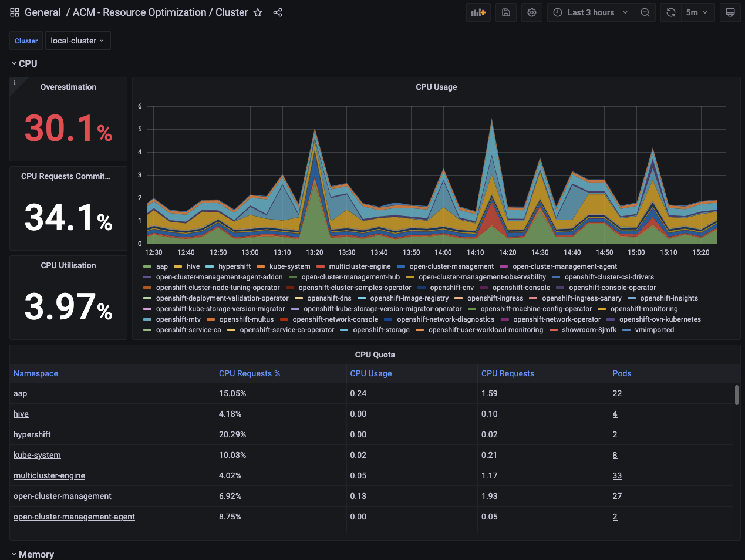The image size is (745, 560).
Task: Sort table by CPU Requests % column
Action: [250, 373]
